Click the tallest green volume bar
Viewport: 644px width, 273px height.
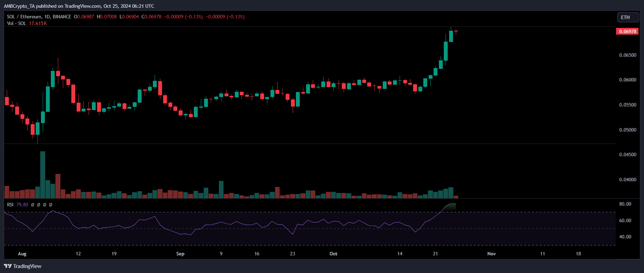click(x=43, y=175)
